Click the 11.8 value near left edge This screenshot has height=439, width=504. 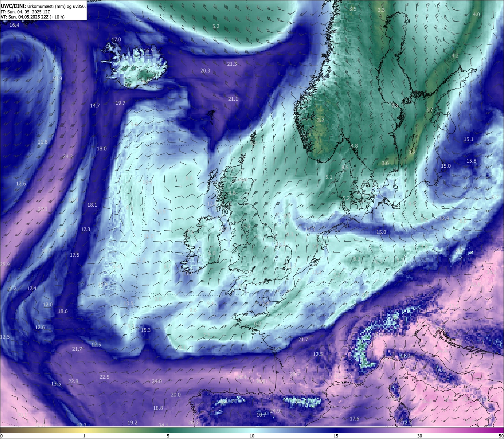[x=43, y=142]
